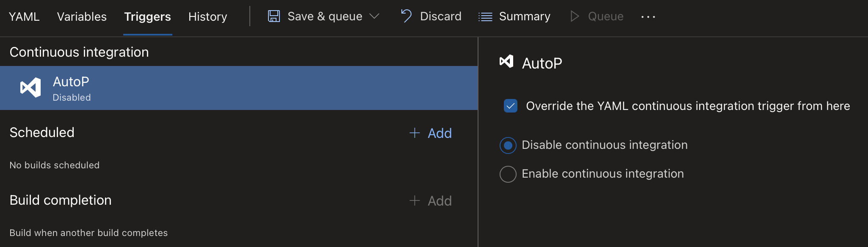Click the Queue button label

[x=605, y=16]
